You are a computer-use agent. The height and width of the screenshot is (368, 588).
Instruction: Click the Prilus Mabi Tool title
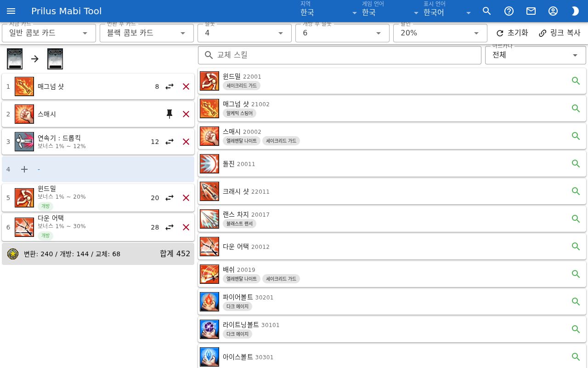coord(67,11)
